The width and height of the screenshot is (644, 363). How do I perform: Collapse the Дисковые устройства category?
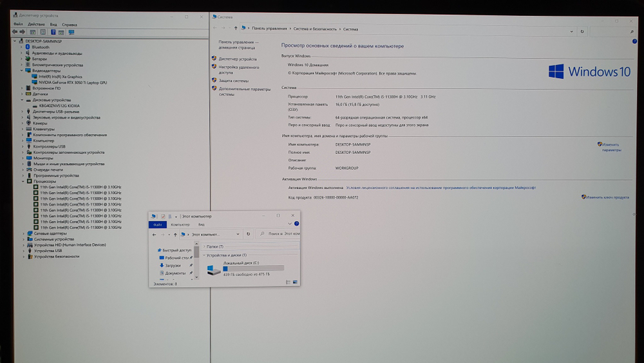click(22, 100)
